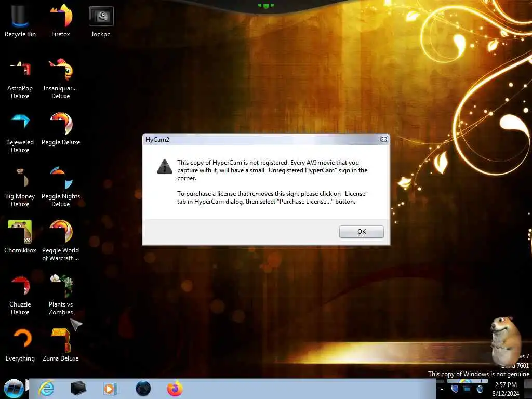Open the Recycle Bin desktop icon
Viewport: 532px width, 399px height.
coord(20,20)
